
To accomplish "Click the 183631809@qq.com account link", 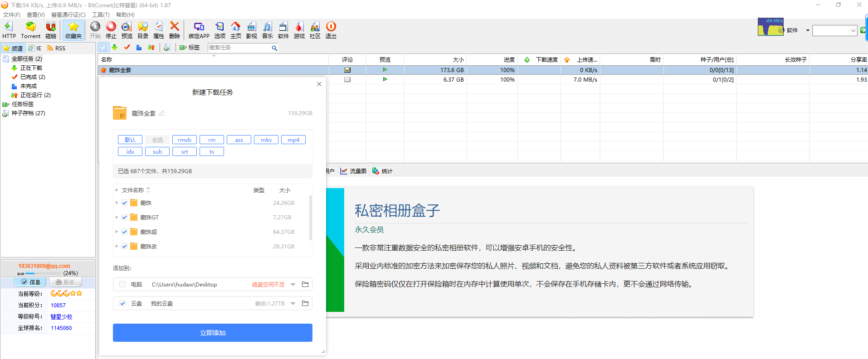I will [44, 266].
